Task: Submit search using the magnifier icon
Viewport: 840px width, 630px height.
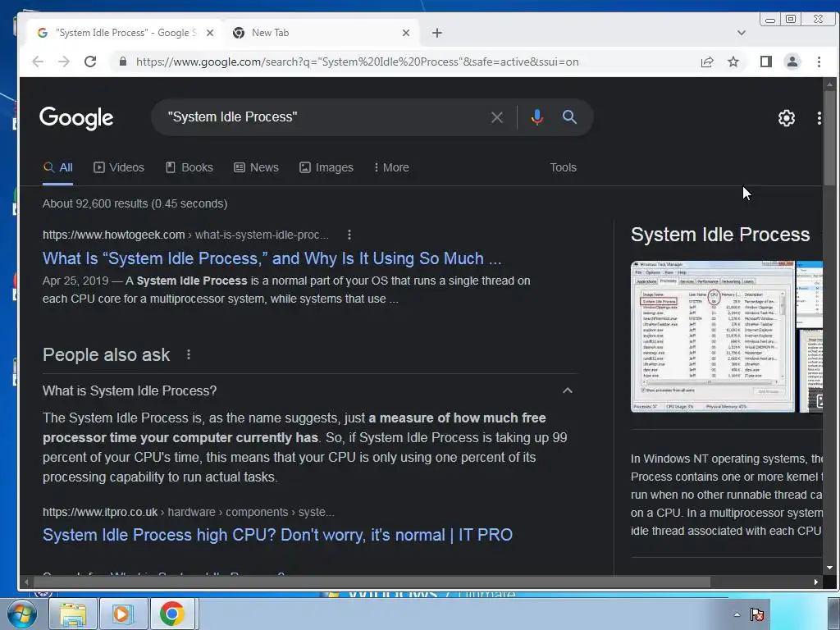Action: click(x=569, y=117)
